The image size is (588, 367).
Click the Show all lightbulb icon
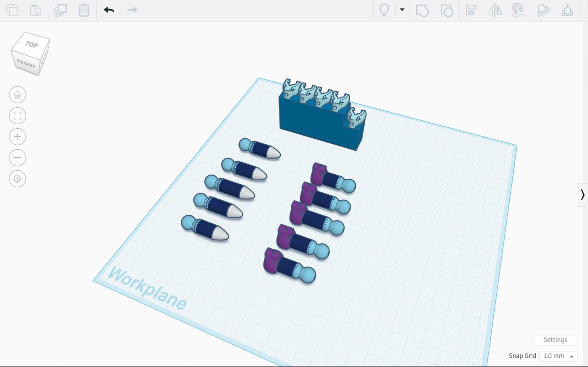pyautogui.click(x=384, y=10)
